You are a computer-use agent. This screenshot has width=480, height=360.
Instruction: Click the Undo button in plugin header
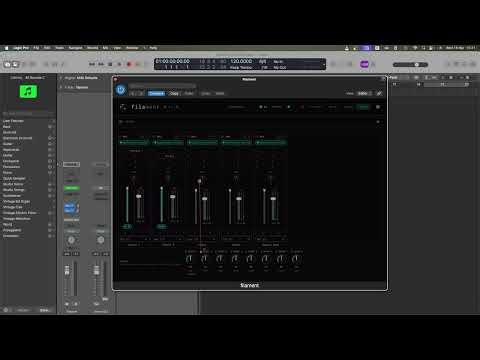click(206, 94)
